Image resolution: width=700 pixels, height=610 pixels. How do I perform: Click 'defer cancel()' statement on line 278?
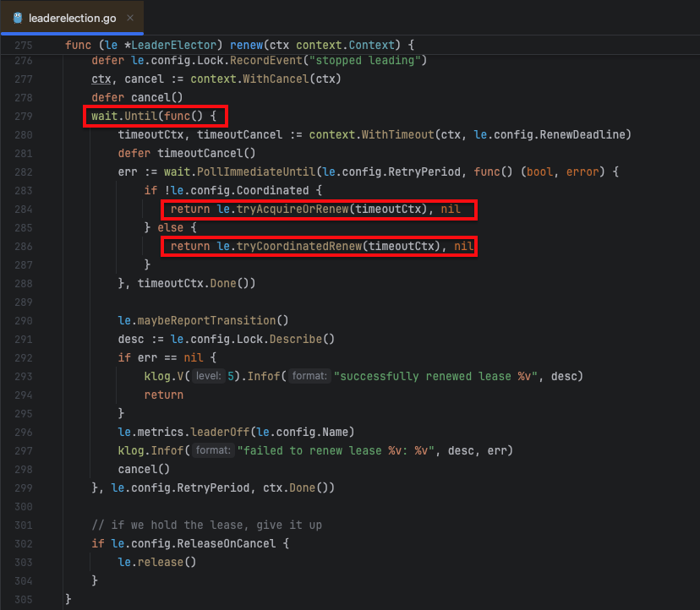pyautogui.click(x=137, y=98)
